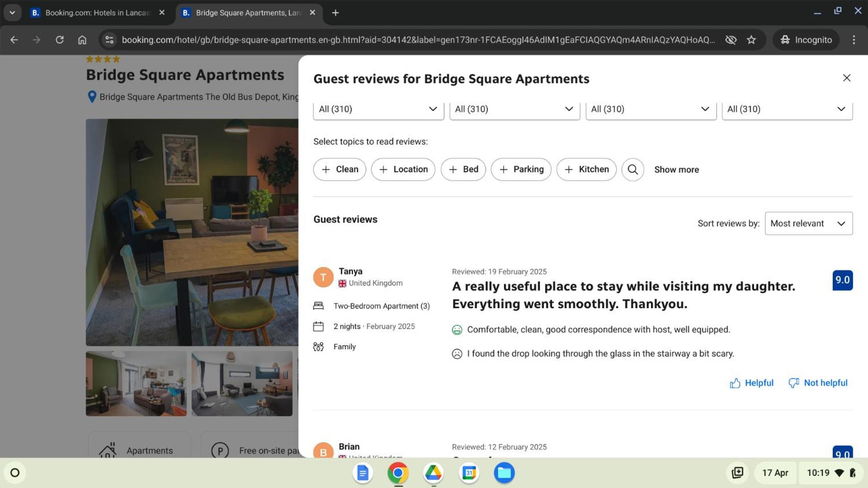Expand the first All (310) filter
Image resolution: width=868 pixels, height=488 pixels.
click(x=378, y=109)
